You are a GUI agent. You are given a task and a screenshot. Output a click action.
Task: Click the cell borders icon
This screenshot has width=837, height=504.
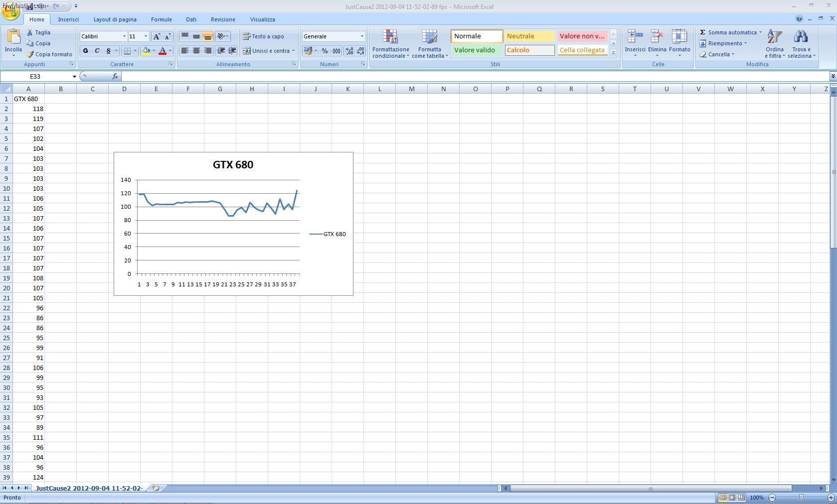click(127, 51)
